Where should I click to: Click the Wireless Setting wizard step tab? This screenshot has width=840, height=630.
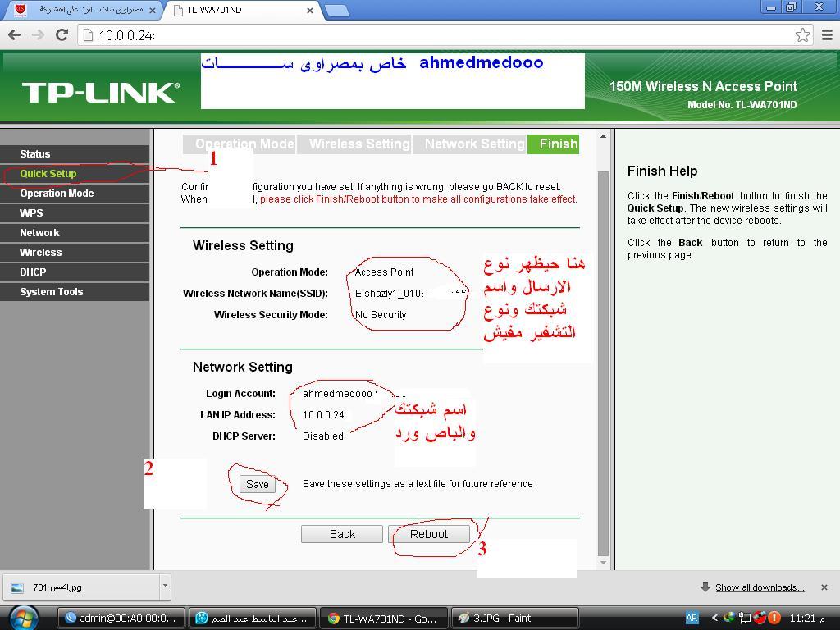click(x=354, y=144)
